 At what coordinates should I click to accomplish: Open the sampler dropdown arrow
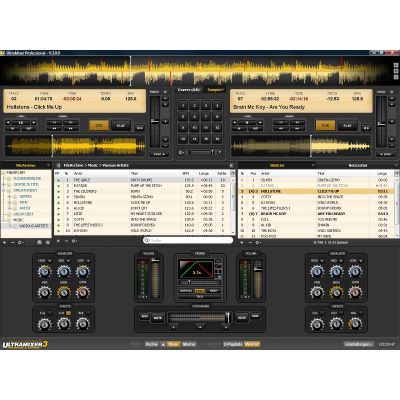220,152
